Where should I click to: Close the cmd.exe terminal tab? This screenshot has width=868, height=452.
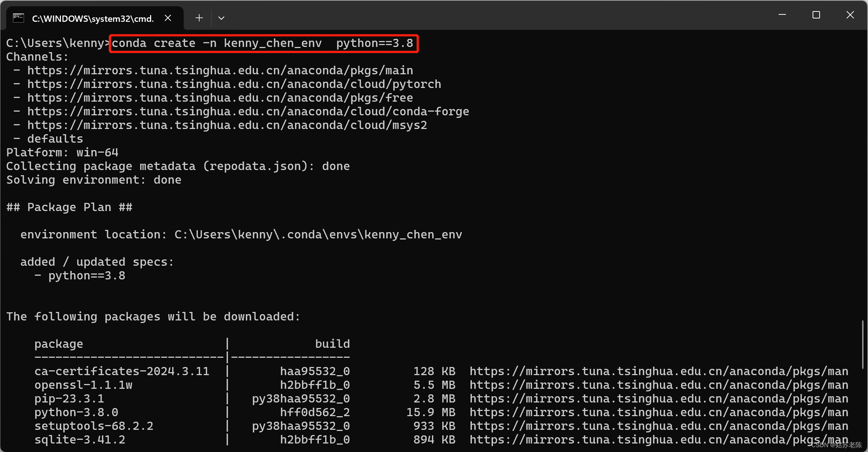click(x=168, y=18)
